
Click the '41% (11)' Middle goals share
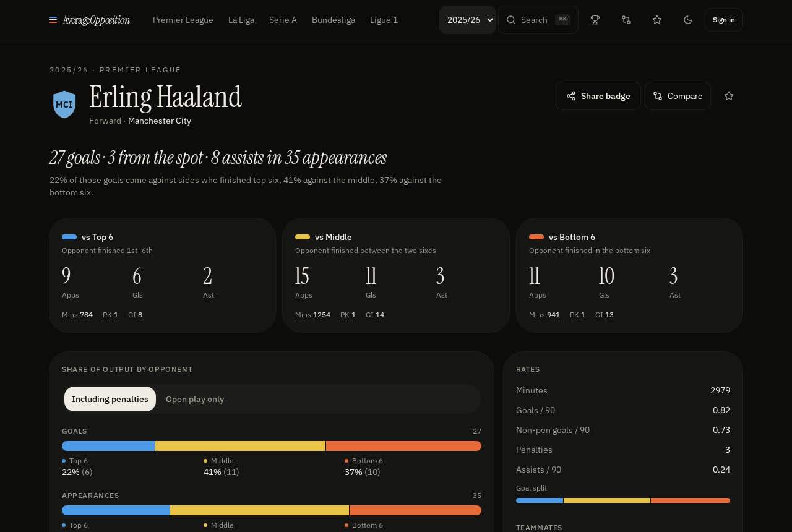[x=222, y=472]
